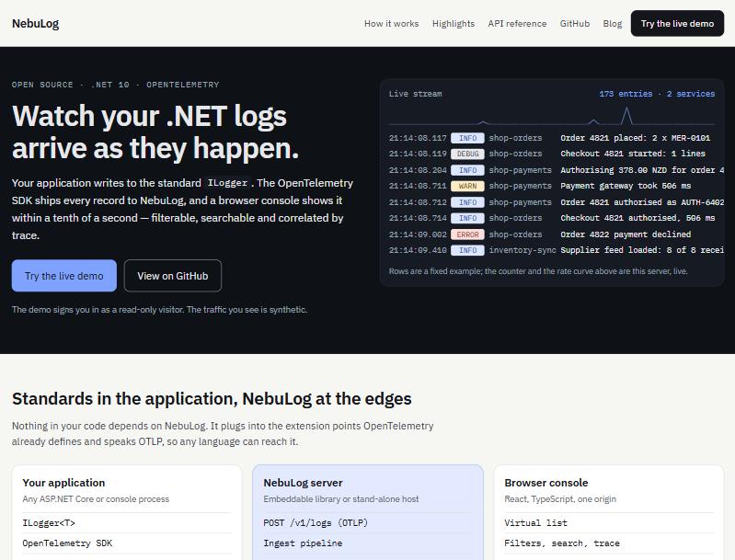Click the 'demo signs you in as read-only' note
The image size is (735, 560).
(159, 310)
